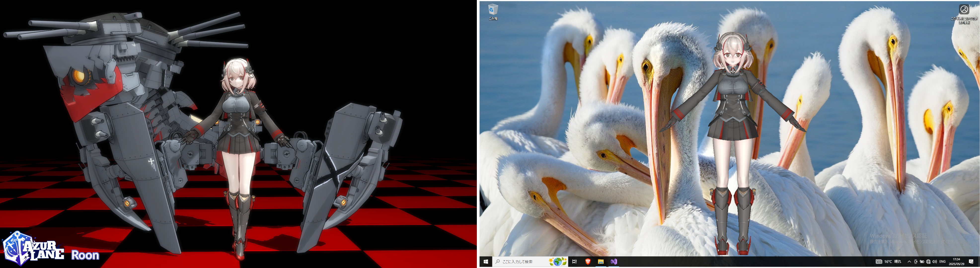
Task: Open Task View on the taskbar
Action: [574, 262]
